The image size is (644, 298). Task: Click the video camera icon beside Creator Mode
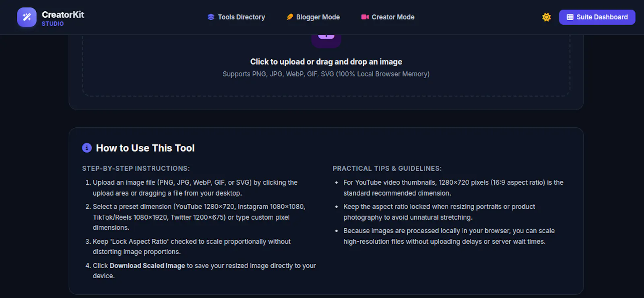point(365,17)
